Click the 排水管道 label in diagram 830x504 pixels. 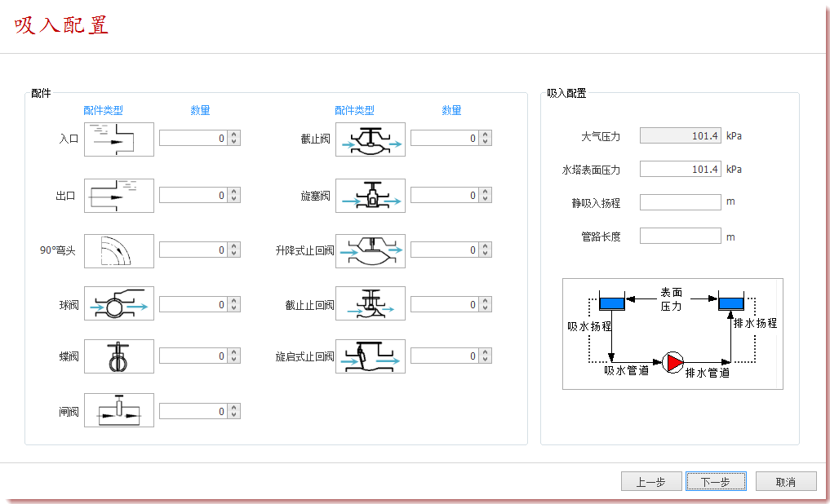tap(708, 373)
